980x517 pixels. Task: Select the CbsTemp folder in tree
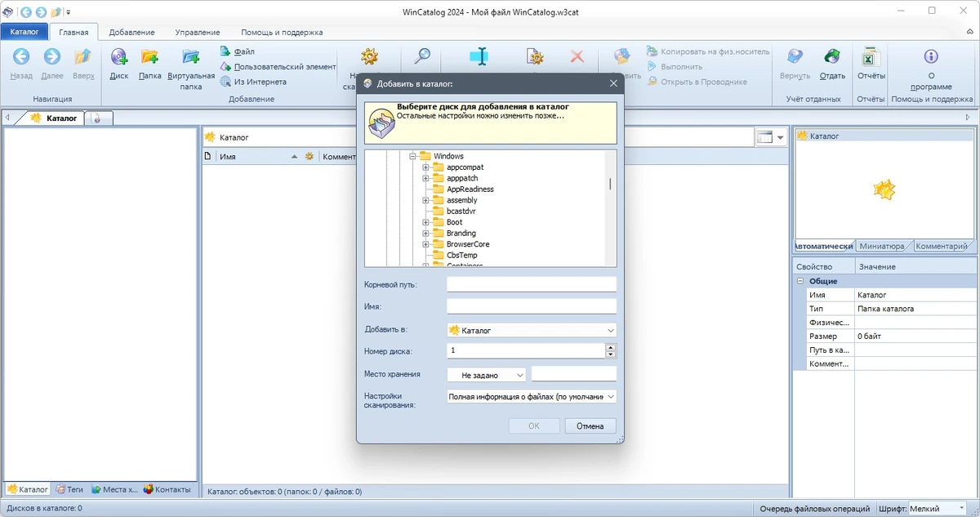461,255
